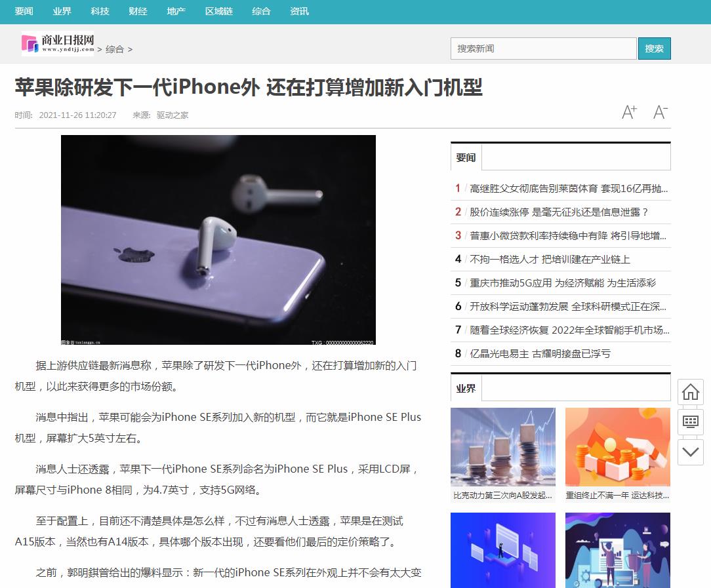Image resolution: width=711 pixels, height=588 pixels.
Task: Click the 搜索 button
Action: (655, 49)
